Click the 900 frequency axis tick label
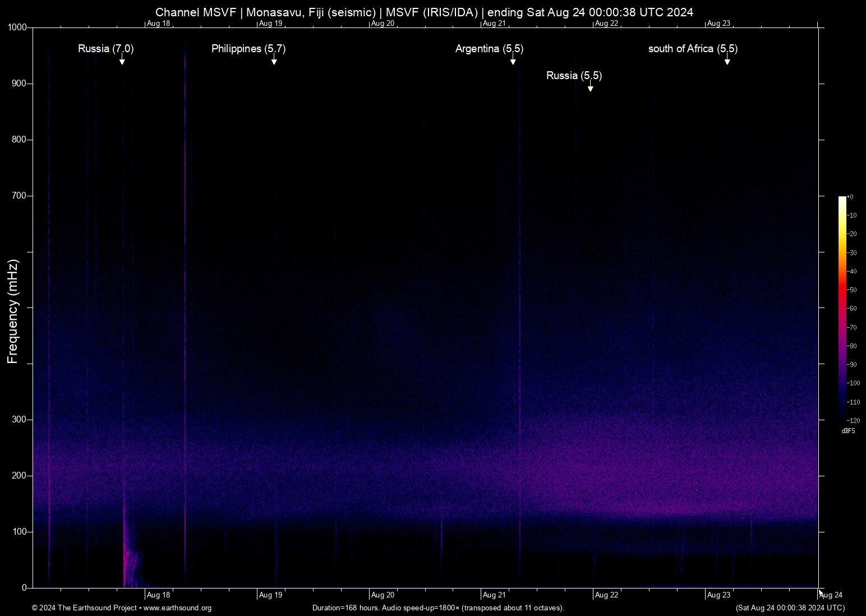The image size is (866, 616). [x=19, y=84]
